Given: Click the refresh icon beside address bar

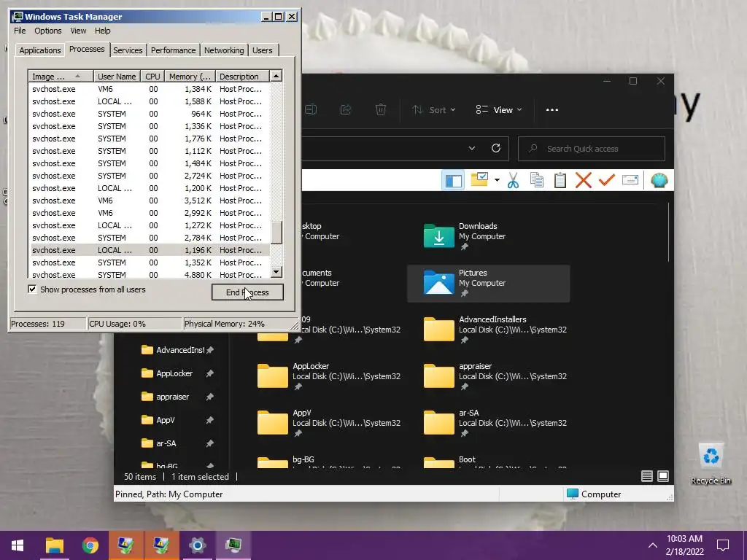Looking at the screenshot, I should (x=496, y=148).
